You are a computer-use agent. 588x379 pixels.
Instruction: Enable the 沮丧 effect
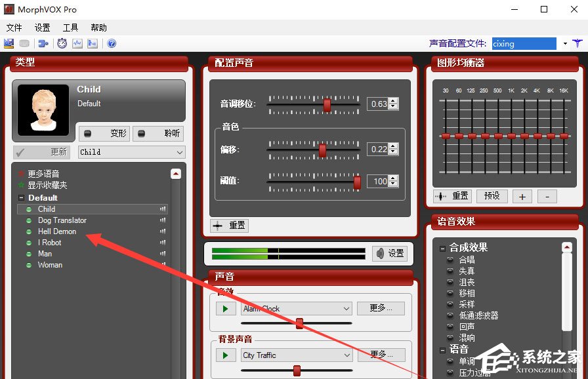[x=450, y=282]
